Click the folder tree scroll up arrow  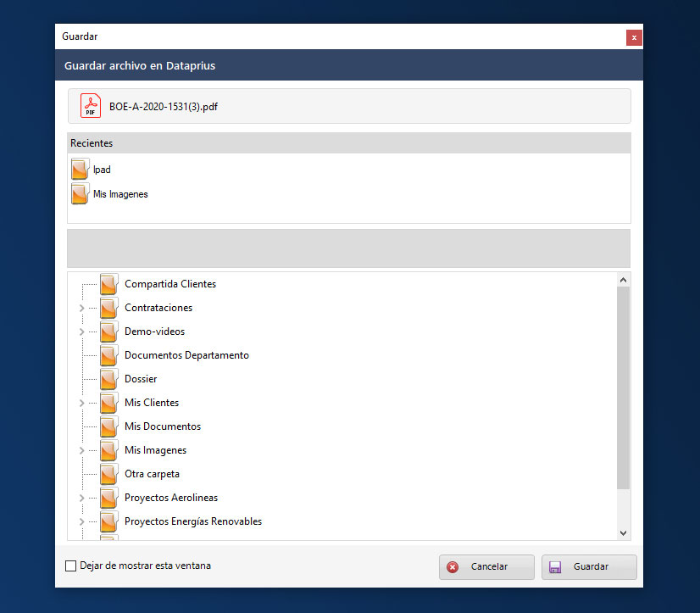pyautogui.click(x=623, y=280)
